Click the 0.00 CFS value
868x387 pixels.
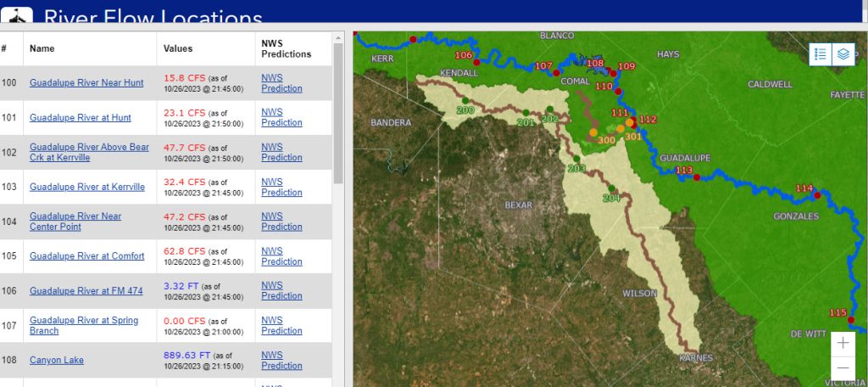[x=184, y=321]
